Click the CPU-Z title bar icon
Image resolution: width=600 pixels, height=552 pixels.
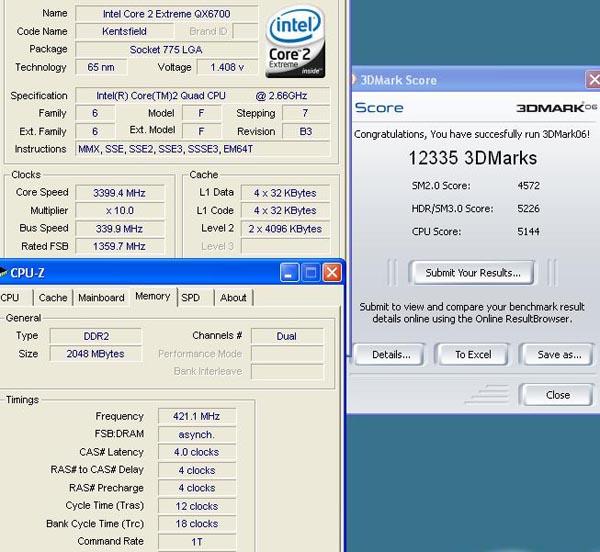(3, 272)
